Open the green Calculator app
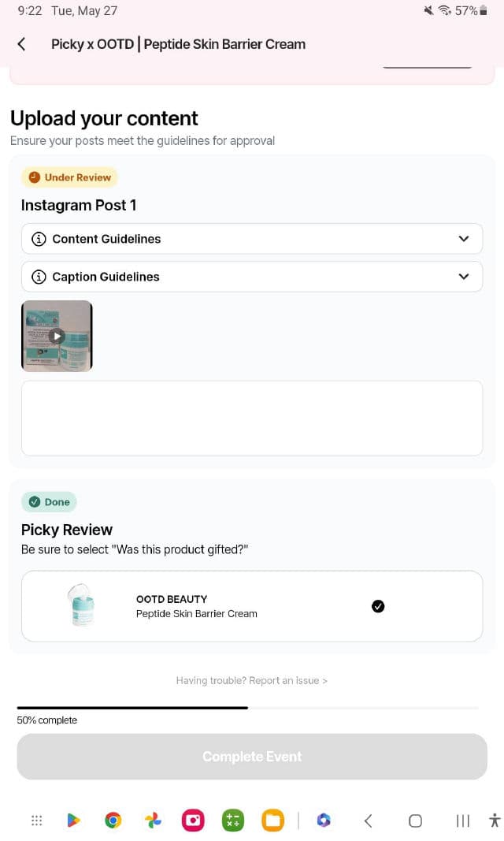 232,821
